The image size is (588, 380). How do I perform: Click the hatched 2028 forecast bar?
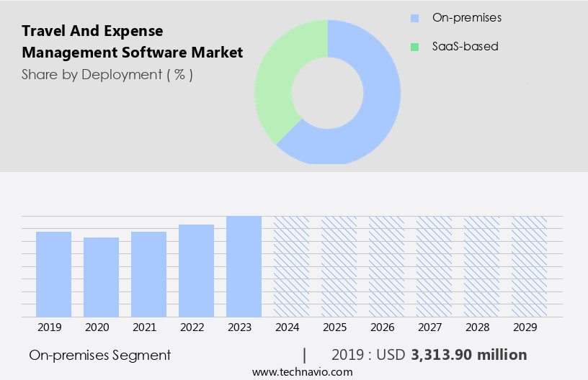point(482,266)
